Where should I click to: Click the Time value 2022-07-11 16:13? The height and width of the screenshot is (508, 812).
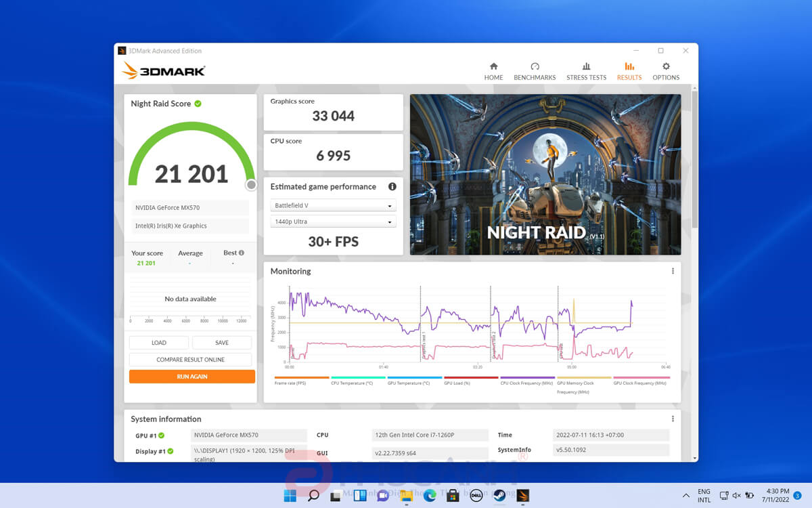(611, 435)
